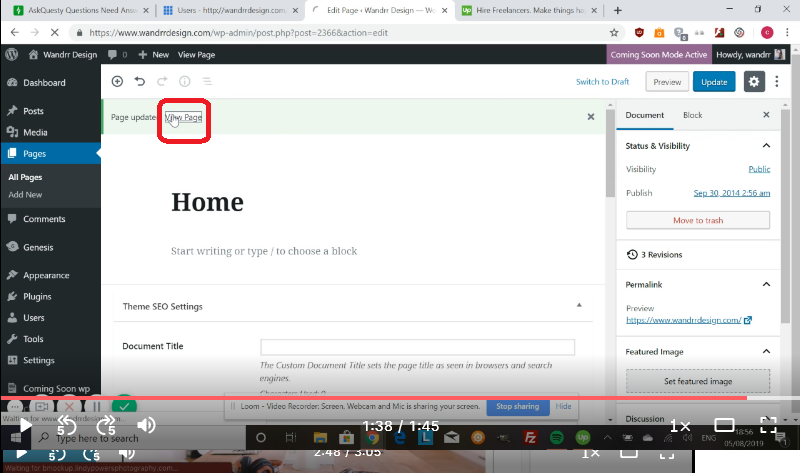Change the 1x playback speed

680,426
